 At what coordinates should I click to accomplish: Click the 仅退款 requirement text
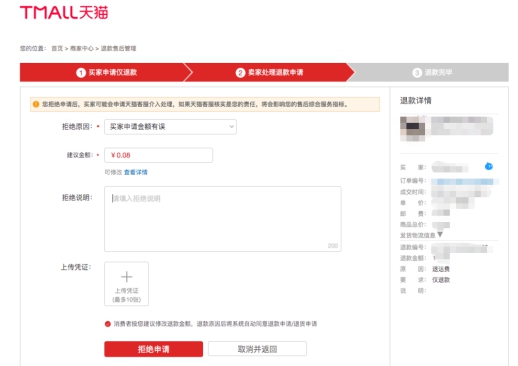click(441, 280)
